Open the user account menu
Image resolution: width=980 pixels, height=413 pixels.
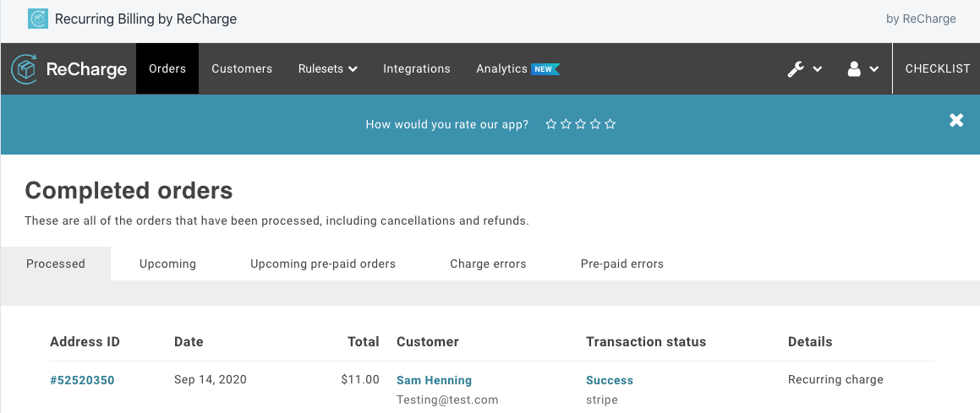click(x=862, y=69)
